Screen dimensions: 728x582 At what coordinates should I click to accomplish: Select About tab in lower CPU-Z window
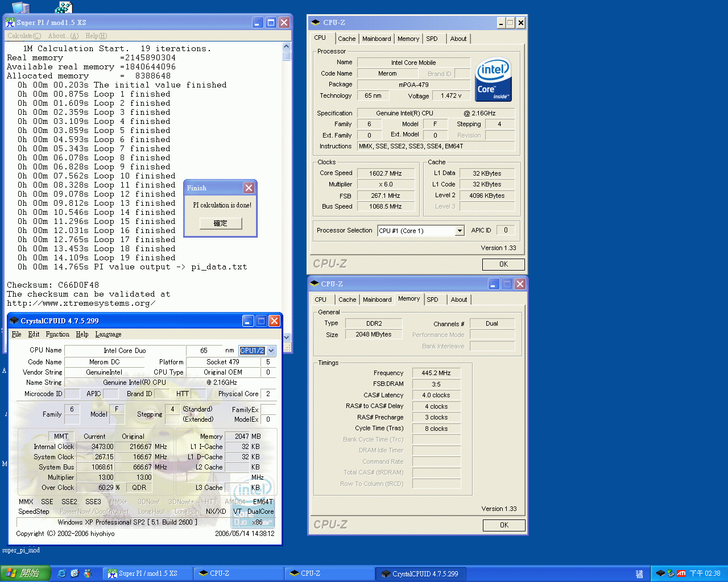459,300
